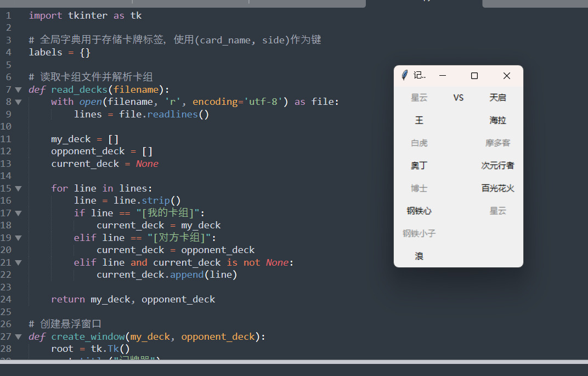Collapse the create_window function fold arrow

coord(18,336)
